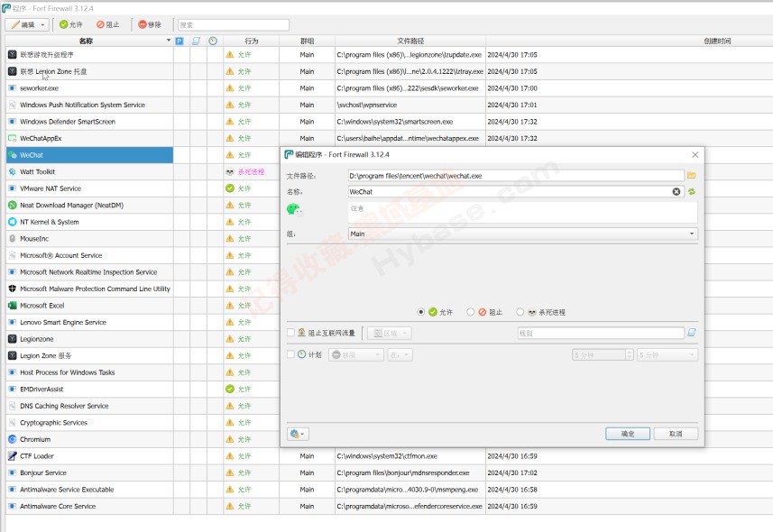Click the file path input field in dialog
The height and width of the screenshot is (532, 773).
[x=516, y=176]
